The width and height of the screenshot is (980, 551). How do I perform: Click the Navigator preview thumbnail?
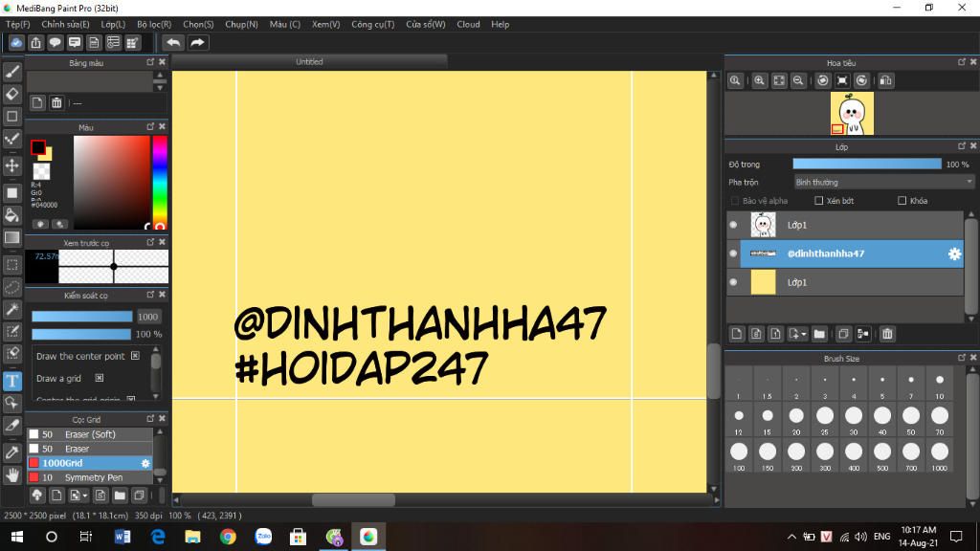(x=852, y=114)
